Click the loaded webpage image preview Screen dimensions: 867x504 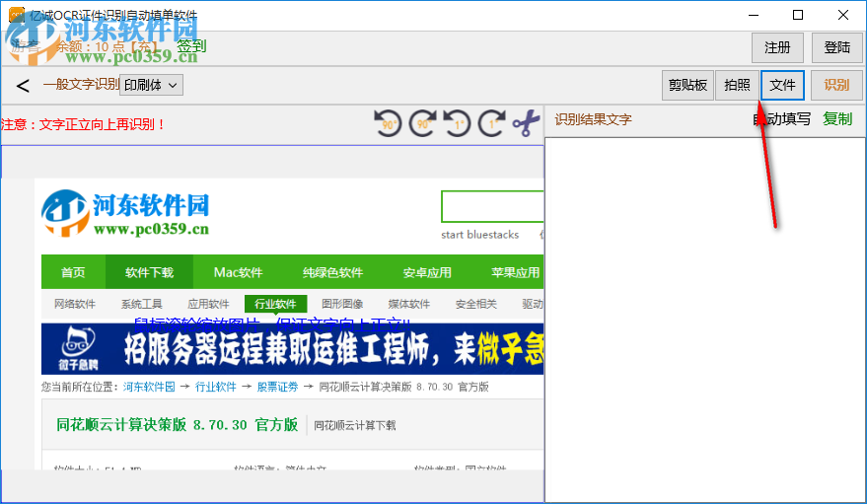(x=272, y=324)
